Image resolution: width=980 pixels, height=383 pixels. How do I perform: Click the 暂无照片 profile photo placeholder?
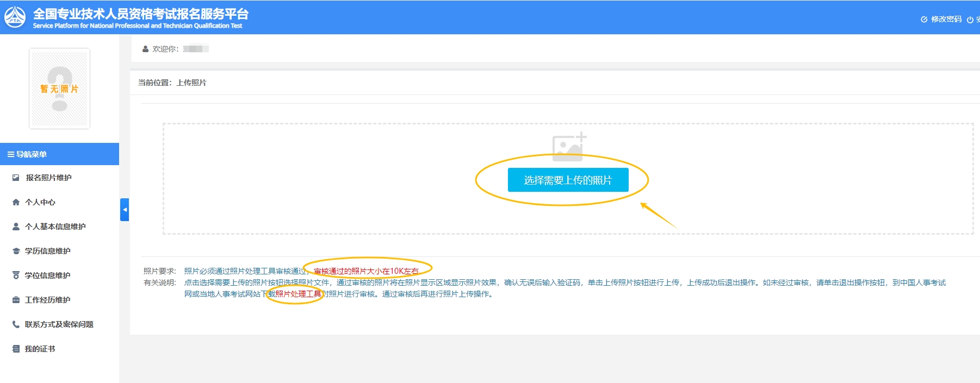(x=59, y=89)
